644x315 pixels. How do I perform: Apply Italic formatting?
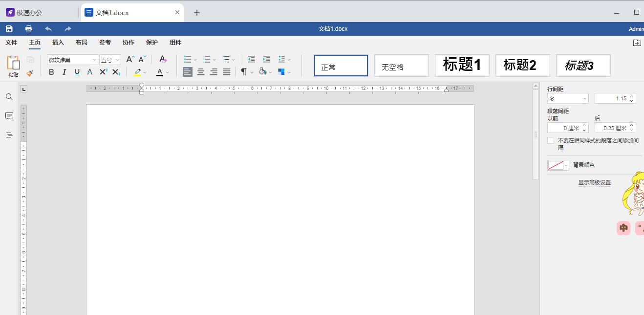pos(64,72)
